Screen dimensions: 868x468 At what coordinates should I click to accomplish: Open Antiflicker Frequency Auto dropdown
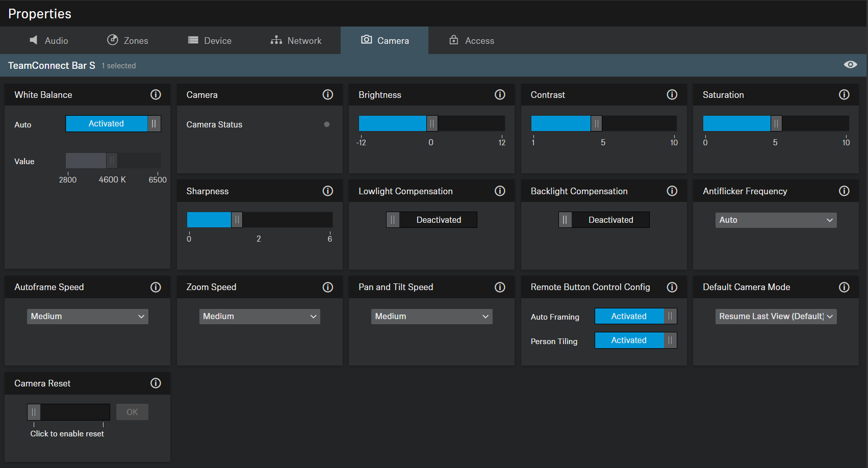coord(775,220)
